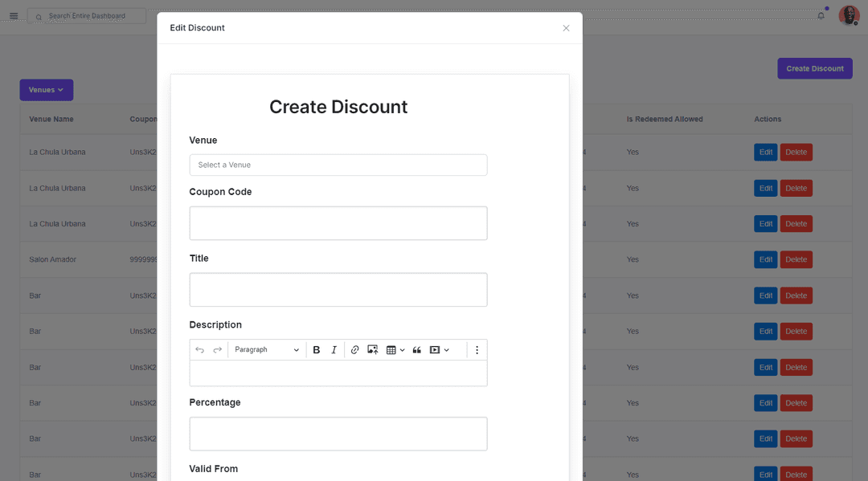Delete the Salon Amador discount
This screenshot has width=868, height=481.
click(796, 259)
